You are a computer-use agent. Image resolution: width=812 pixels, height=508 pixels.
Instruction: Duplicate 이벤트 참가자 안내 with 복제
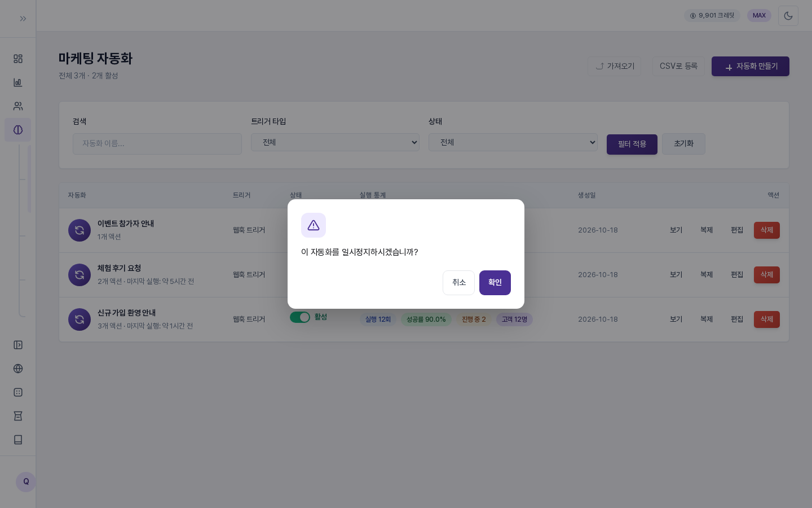(x=707, y=230)
